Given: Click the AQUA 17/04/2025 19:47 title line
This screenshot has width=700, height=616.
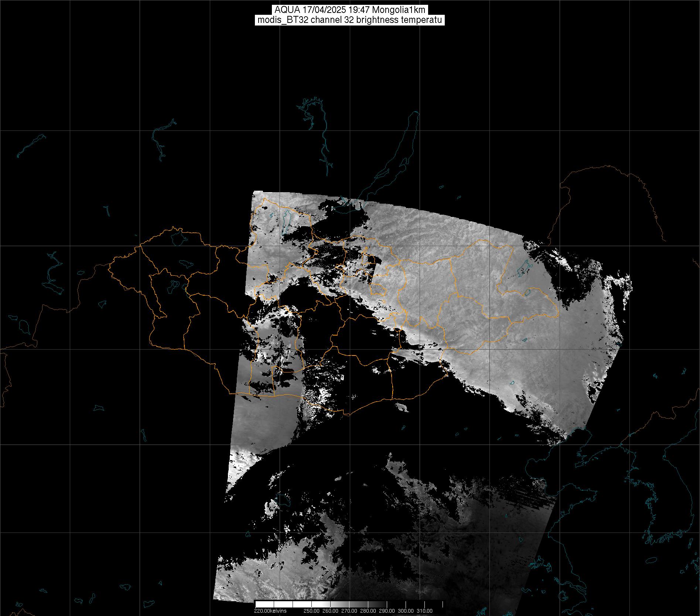Looking at the screenshot, I should click(350, 10).
